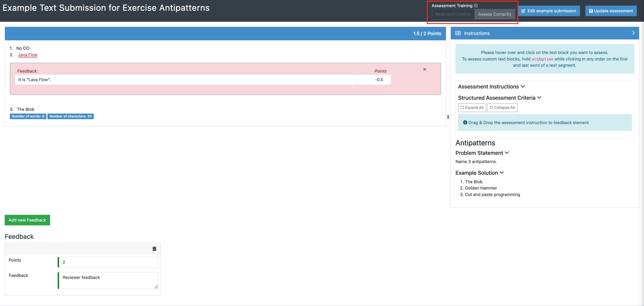Collapse the Structured Assessment Criteria section
Image resolution: width=644 pixels, height=306 pixels.
coord(539,98)
